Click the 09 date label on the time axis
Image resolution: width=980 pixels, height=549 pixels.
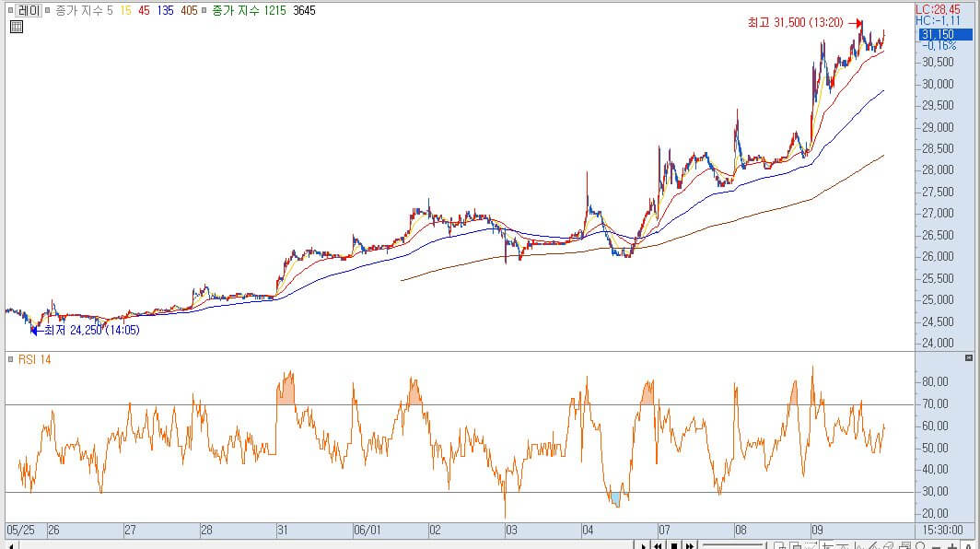pyautogui.click(x=817, y=531)
